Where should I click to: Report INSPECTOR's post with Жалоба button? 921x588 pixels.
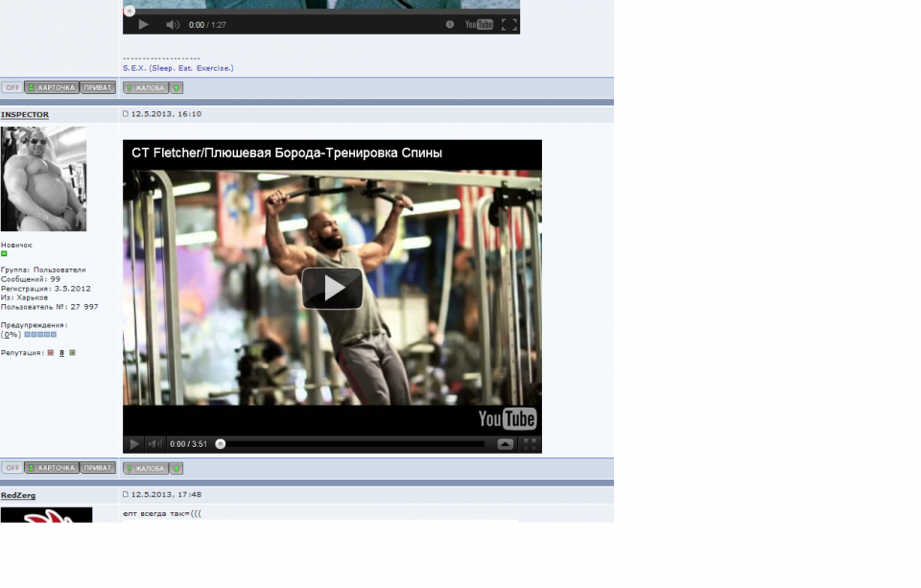pos(146,468)
